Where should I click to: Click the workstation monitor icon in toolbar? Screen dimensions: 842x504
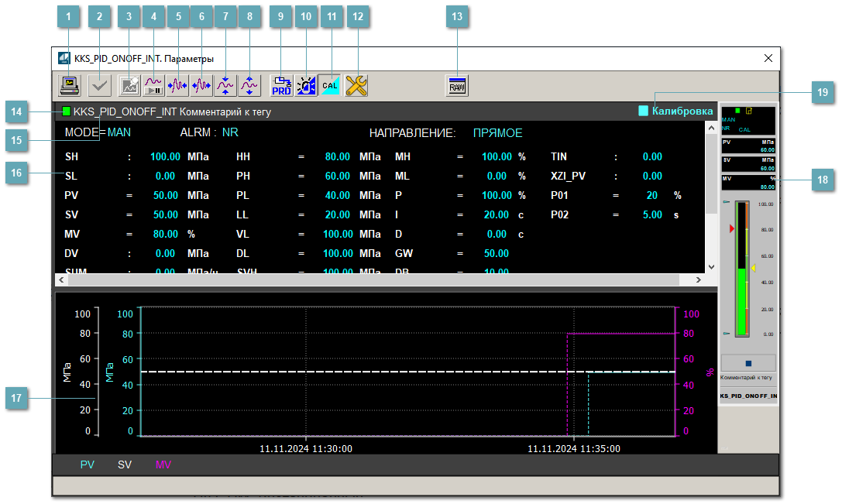coord(70,85)
